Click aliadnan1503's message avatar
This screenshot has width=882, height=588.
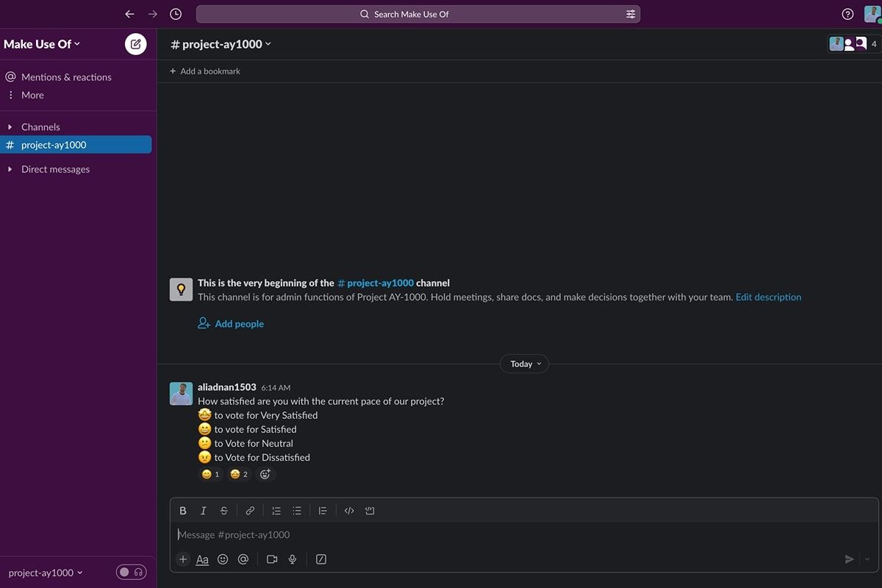(181, 393)
